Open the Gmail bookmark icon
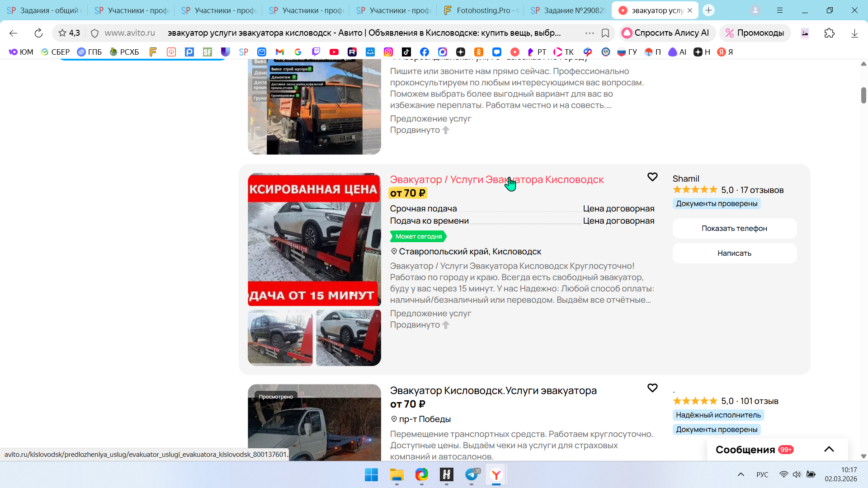This screenshot has height=488, width=868. pos(280,52)
